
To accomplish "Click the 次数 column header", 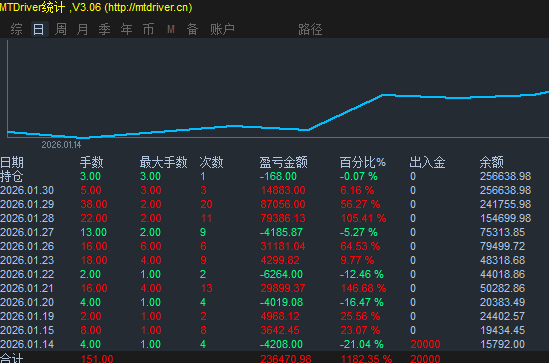I will (x=211, y=162).
